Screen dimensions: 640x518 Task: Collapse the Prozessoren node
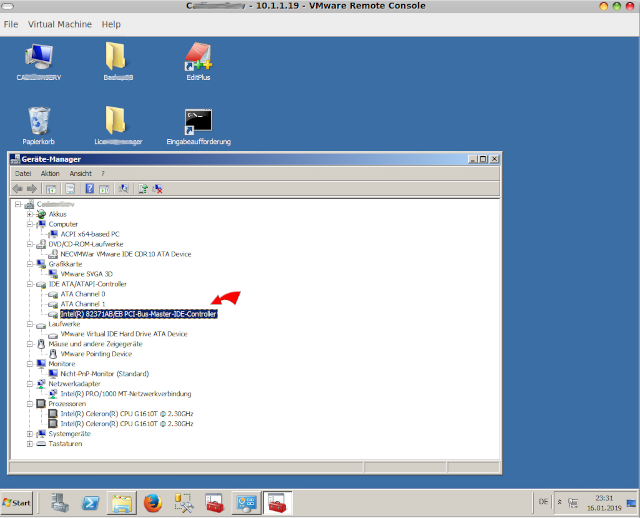29,404
